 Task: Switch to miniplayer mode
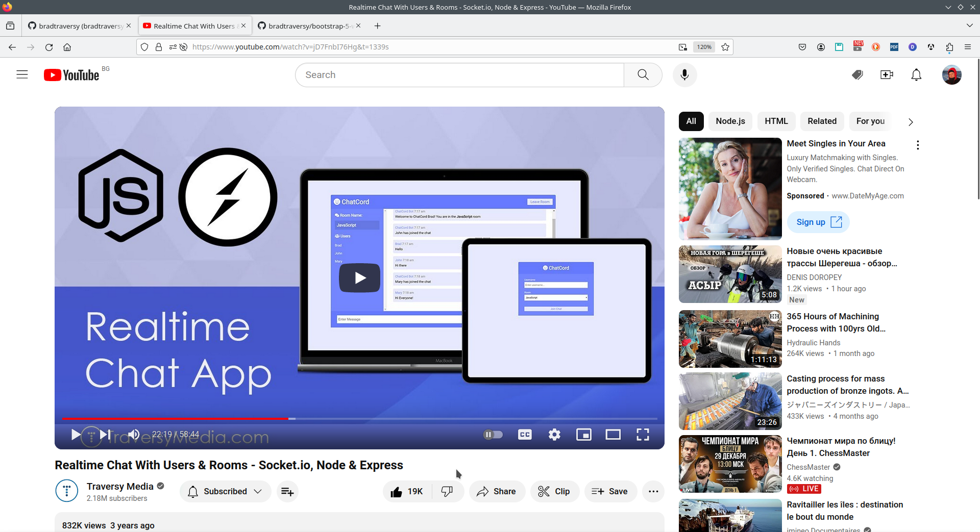pos(584,435)
